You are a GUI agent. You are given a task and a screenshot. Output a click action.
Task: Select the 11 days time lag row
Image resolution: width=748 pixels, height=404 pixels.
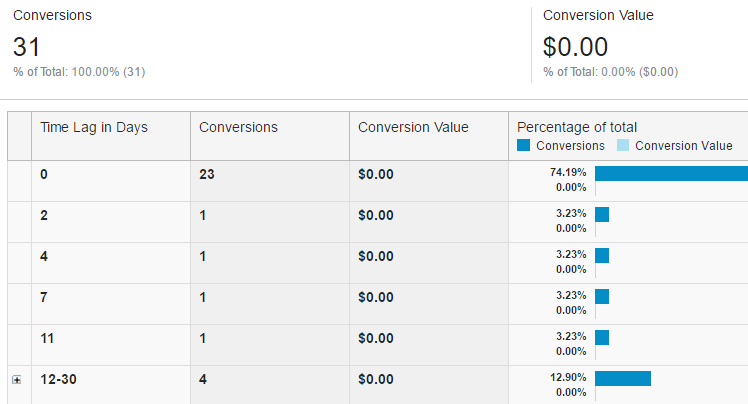point(47,337)
